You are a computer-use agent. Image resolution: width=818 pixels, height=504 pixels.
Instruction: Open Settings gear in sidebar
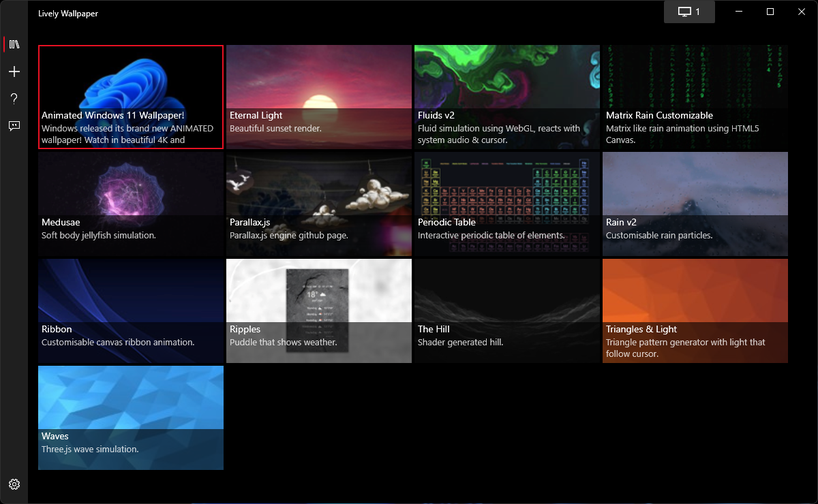tap(14, 484)
